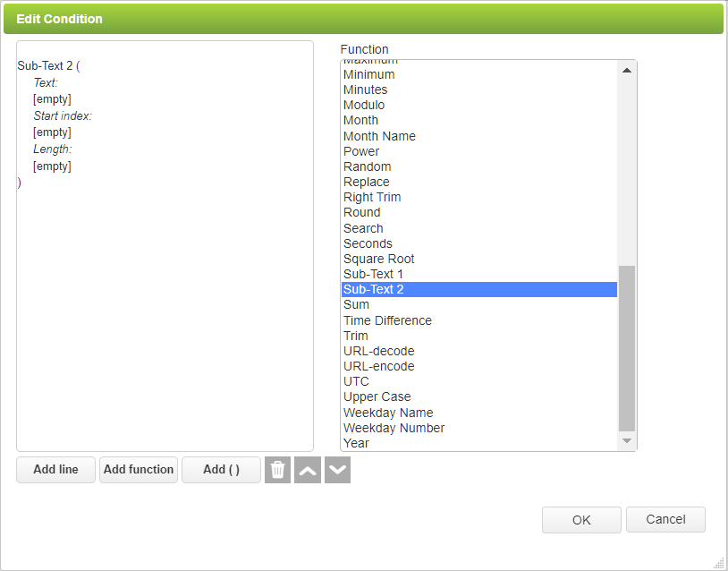Select the Month function
The width and height of the screenshot is (728, 571).
tap(479, 120)
